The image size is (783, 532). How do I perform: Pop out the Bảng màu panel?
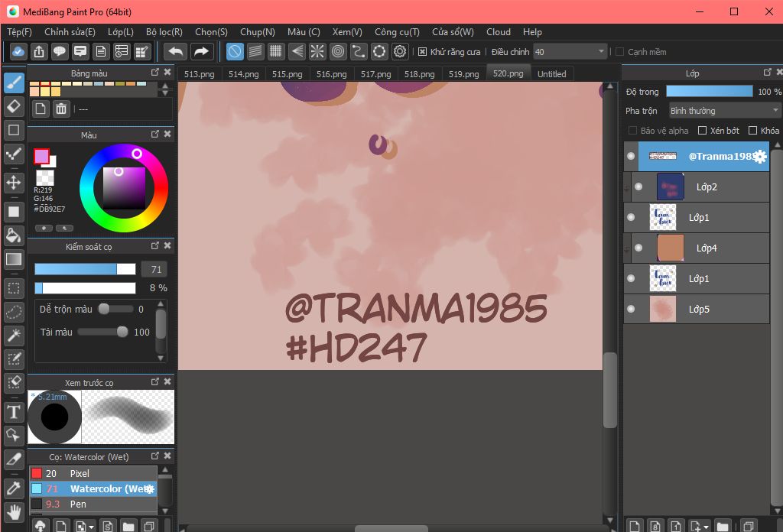pos(154,73)
